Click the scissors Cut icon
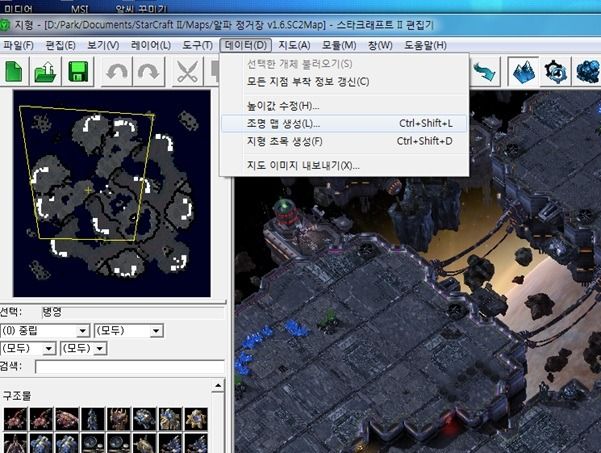 187,72
